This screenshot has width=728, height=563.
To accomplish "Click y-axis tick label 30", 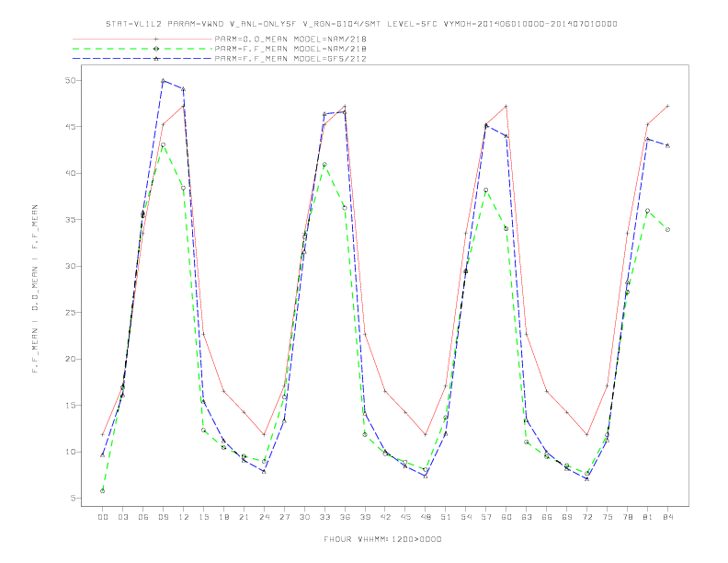I will click(70, 266).
